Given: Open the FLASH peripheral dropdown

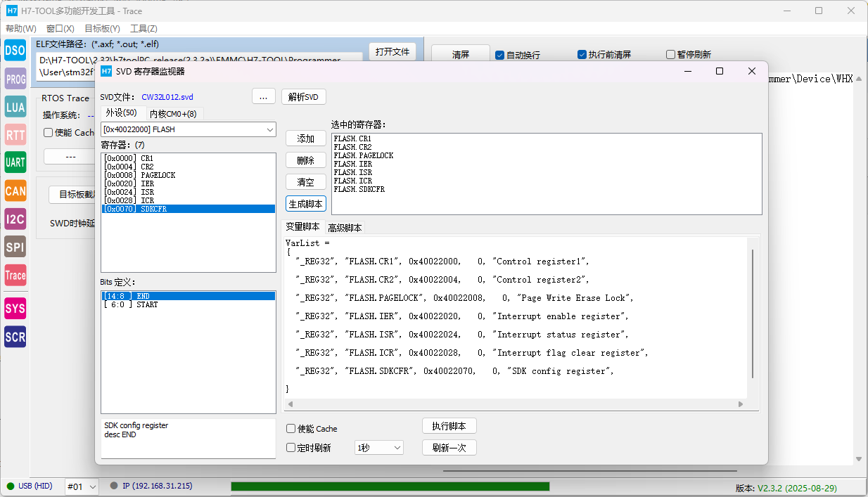Looking at the screenshot, I should point(189,129).
